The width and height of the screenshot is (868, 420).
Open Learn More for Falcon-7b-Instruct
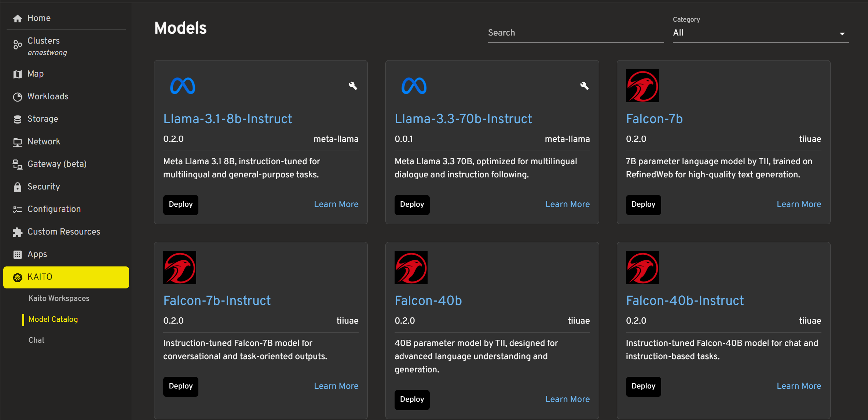tap(336, 386)
